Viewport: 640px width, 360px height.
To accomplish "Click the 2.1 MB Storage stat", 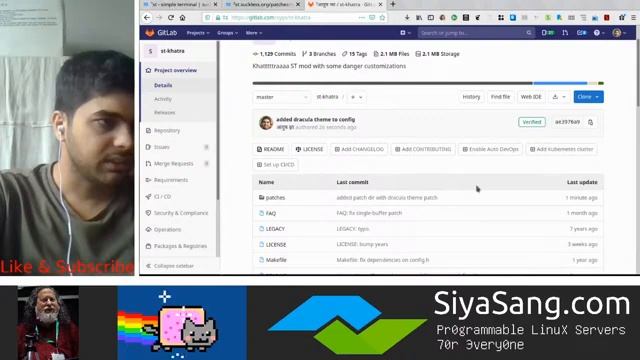I will click(437, 54).
